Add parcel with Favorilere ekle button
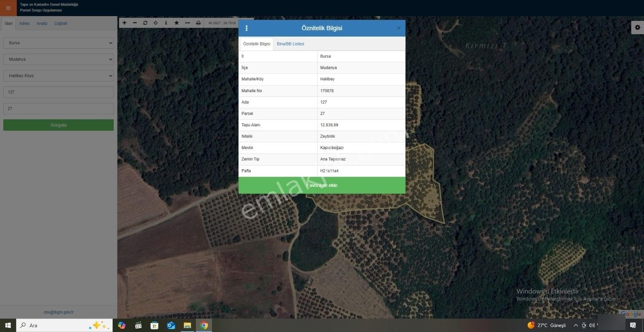The width and height of the screenshot is (644, 332). coord(322,185)
